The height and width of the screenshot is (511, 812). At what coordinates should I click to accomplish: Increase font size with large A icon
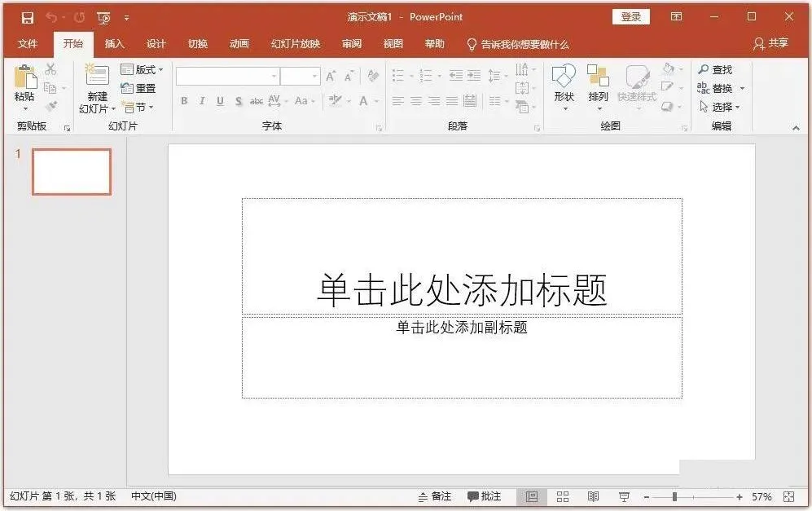[331, 76]
